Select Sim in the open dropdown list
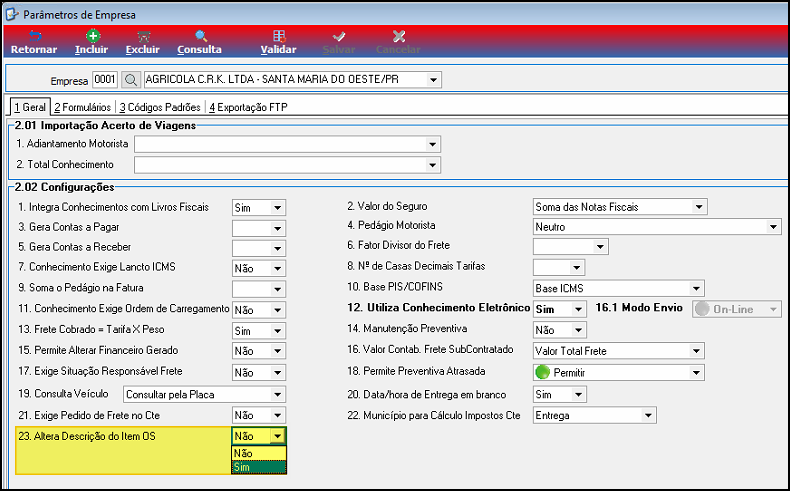Image resolution: width=790 pixels, height=491 pixels. click(x=259, y=467)
